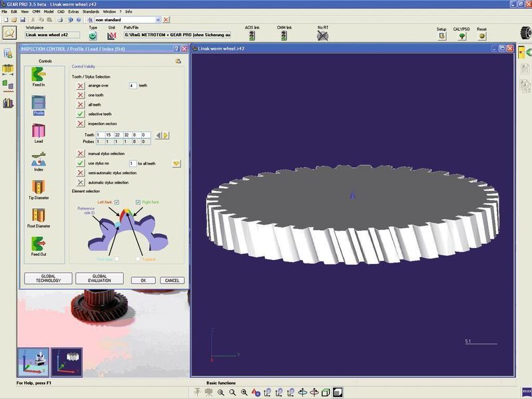This screenshot has width=532, height=399.
Task: Click the Control Validity panel top-right icon
Action: click(x=178, y=61)
